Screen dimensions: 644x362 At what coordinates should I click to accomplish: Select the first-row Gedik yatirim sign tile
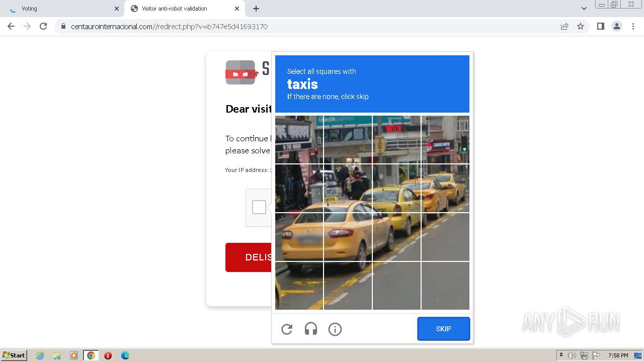(348, 139)
